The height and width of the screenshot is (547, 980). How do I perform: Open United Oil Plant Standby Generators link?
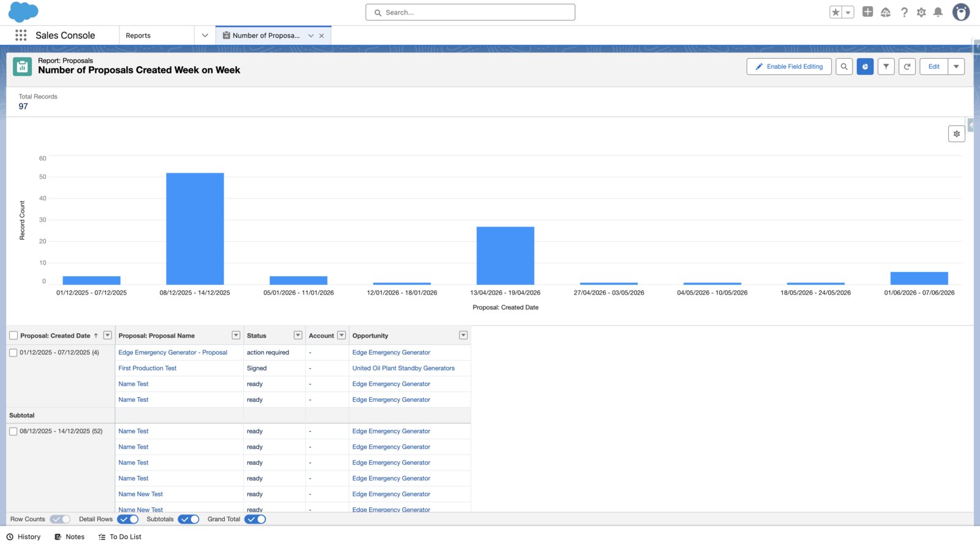click(x=404, y=368)
